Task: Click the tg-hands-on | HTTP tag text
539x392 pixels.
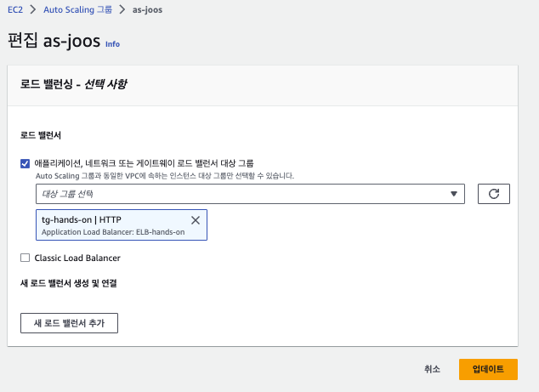Action: tap(82, 219)
